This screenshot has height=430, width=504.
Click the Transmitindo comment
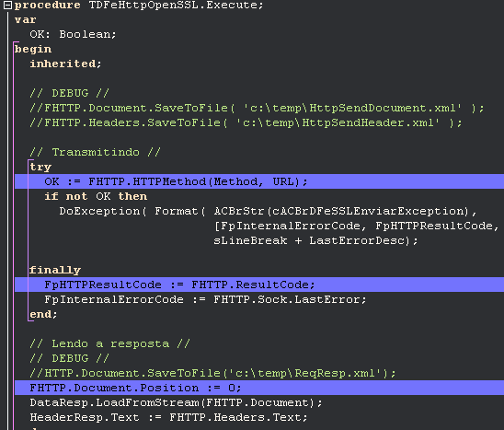pyautogui.click(x=95, y=152)
